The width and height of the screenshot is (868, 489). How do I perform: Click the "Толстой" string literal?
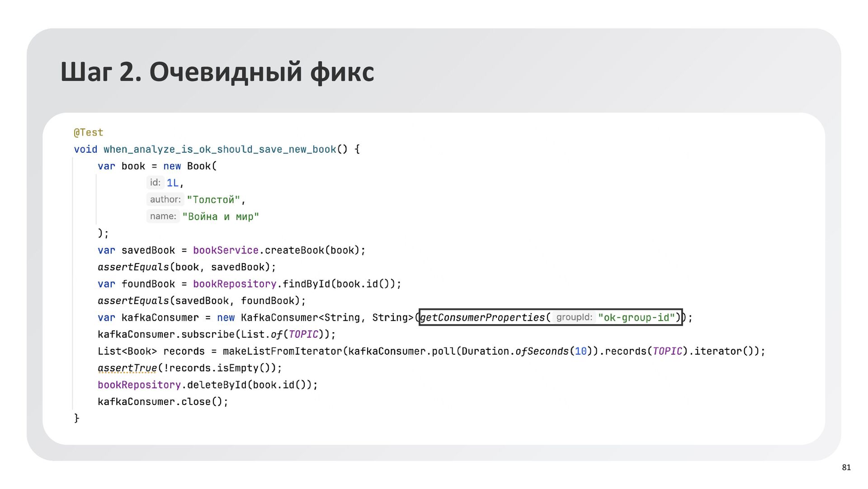coord(213,200)
